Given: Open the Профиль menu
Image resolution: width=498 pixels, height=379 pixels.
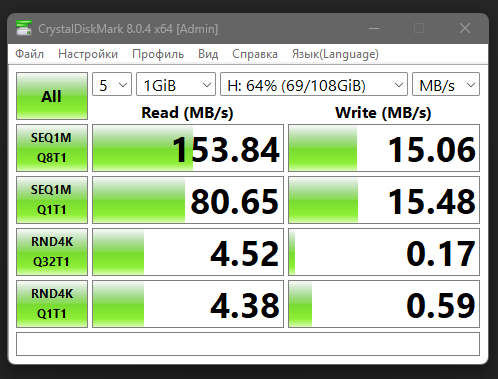Looking at the screenshot, I should [158, 54].
